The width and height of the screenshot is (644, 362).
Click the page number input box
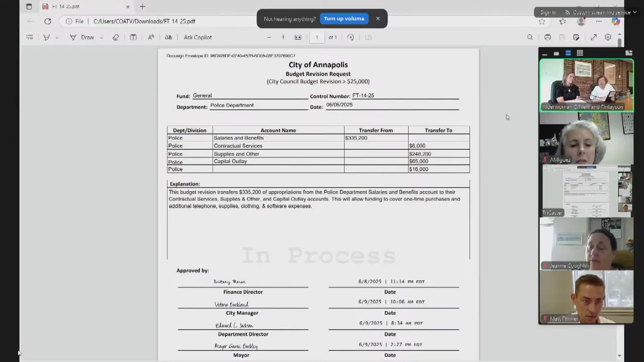317,37
